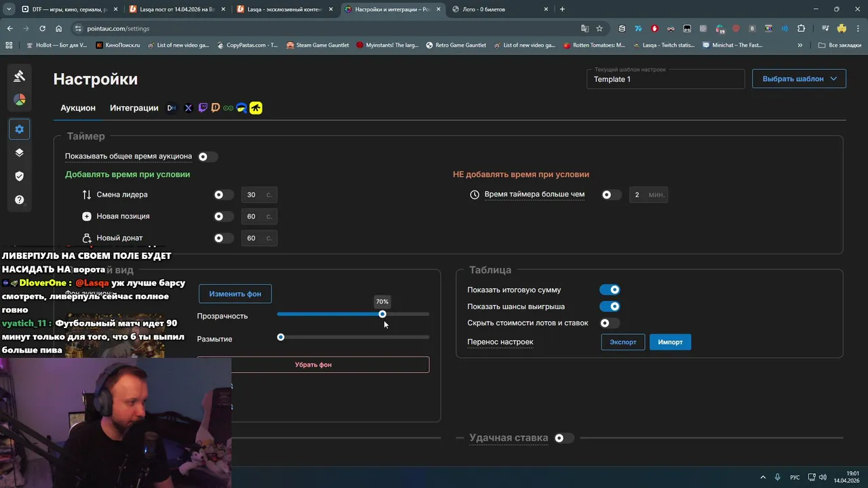The height and width of the screenshot is (488, 868).
Task: Click the blue-yellow Q integration icon
Action: [x=241, y=108]
